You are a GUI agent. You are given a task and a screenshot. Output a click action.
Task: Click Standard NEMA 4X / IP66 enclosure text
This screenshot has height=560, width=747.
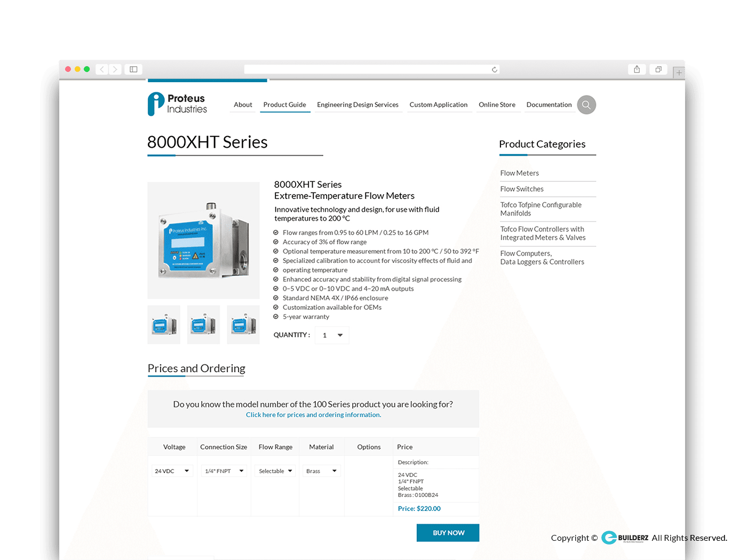click(336, 298)
